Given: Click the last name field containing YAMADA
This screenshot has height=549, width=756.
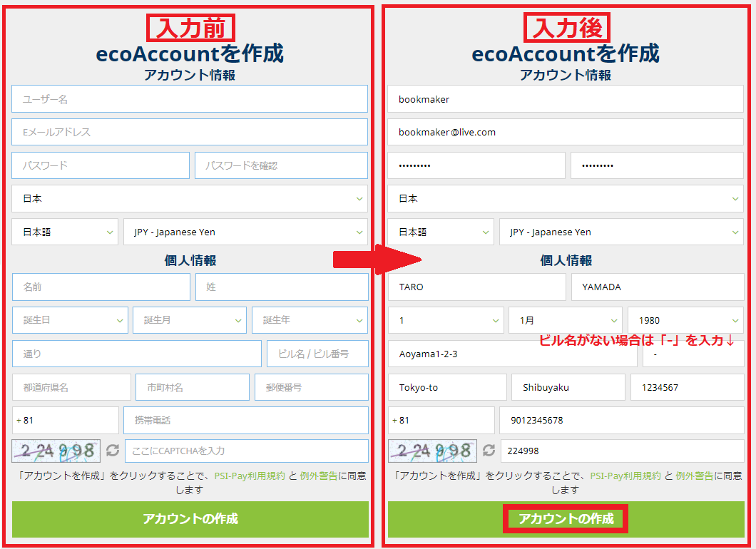Looking at the screenshot, I should [x=658, y=287].
